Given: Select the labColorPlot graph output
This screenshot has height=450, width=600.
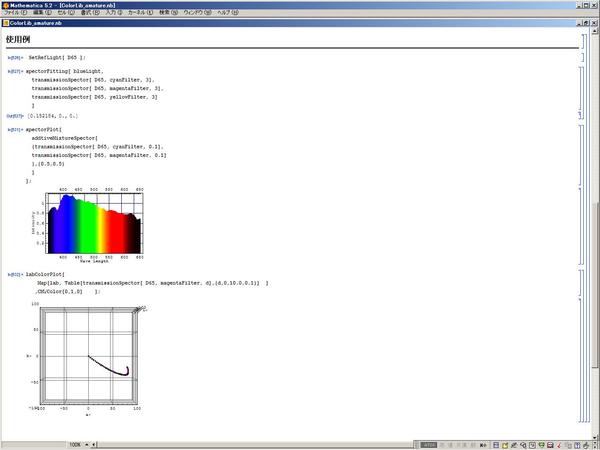Looking at the screenshot, I should [90, 355].
